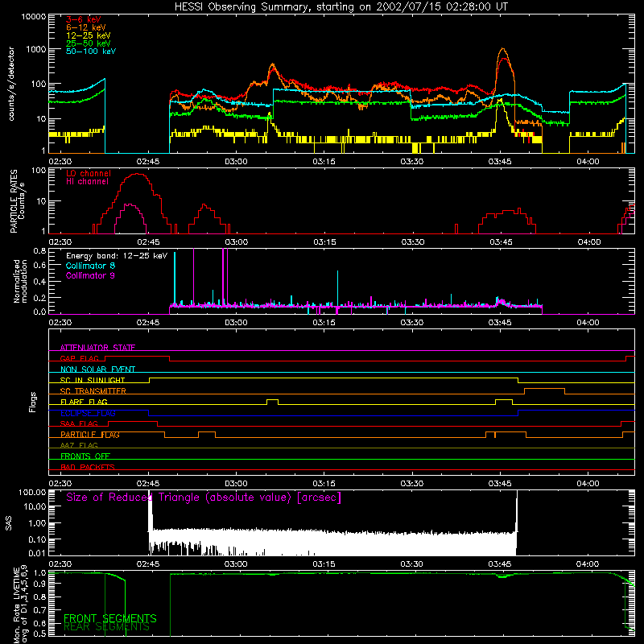Click the "counts/s/detector" axis label

coord(11,84)
